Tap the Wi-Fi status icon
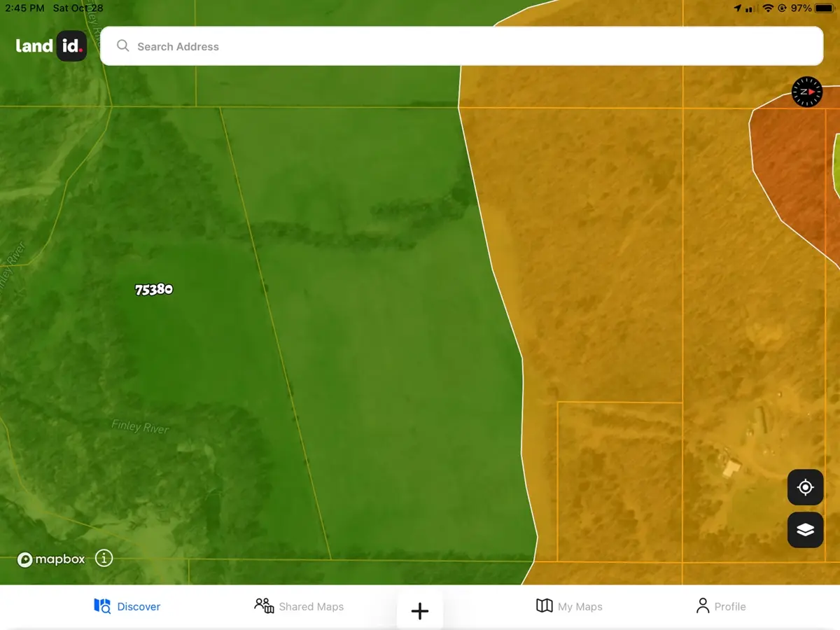The width and height of the screenshot is (840, 630). pos(768,8)
